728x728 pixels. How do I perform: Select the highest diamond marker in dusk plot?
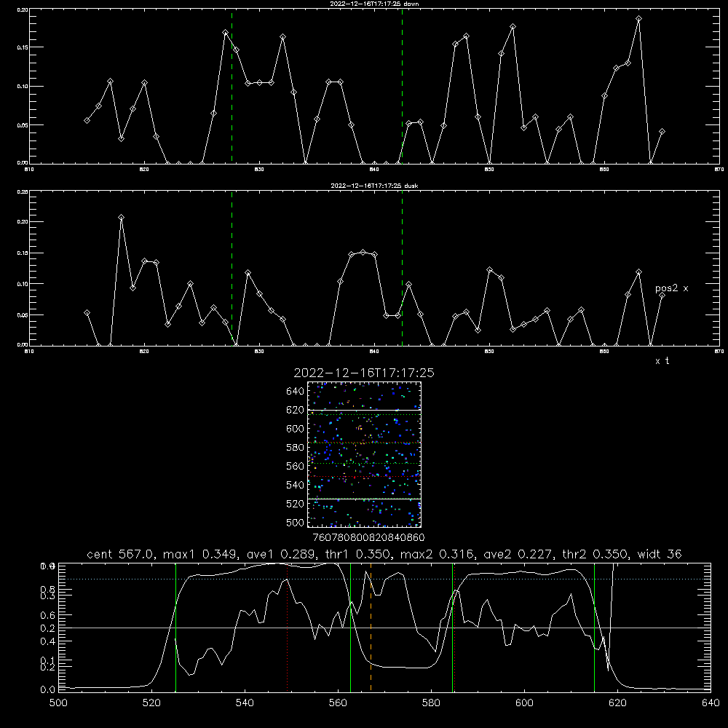[121, 217]
